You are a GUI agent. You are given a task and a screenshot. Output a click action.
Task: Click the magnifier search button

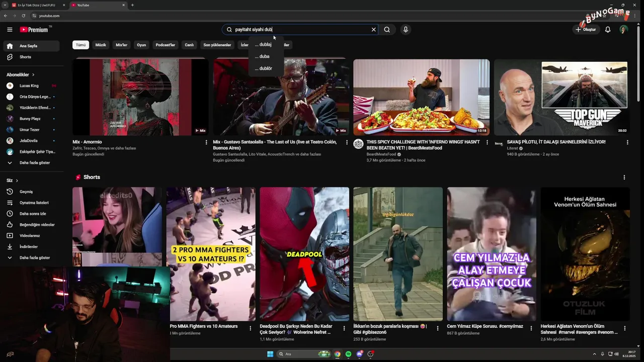pos(387,30)
